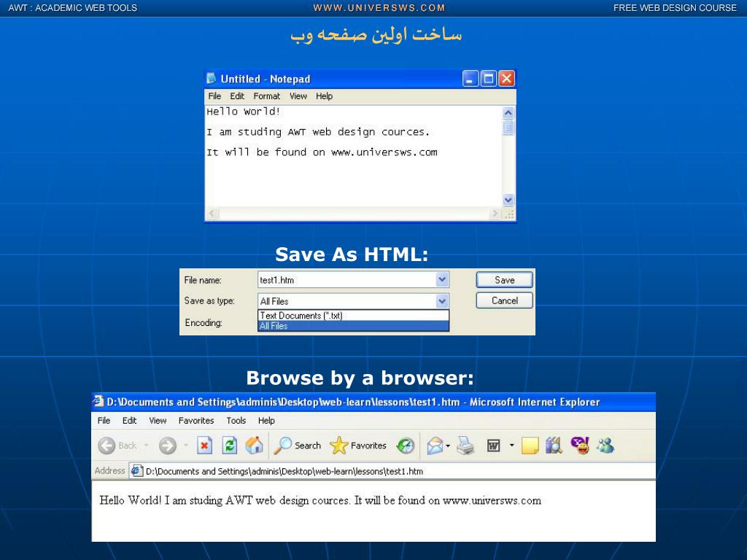
Task: Open the Format menu in Notepad
Action: [267, 96]
